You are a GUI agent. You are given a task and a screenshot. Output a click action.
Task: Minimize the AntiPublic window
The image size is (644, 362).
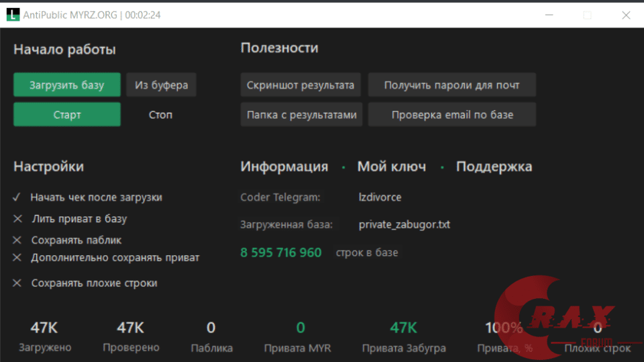click(549, 15)
